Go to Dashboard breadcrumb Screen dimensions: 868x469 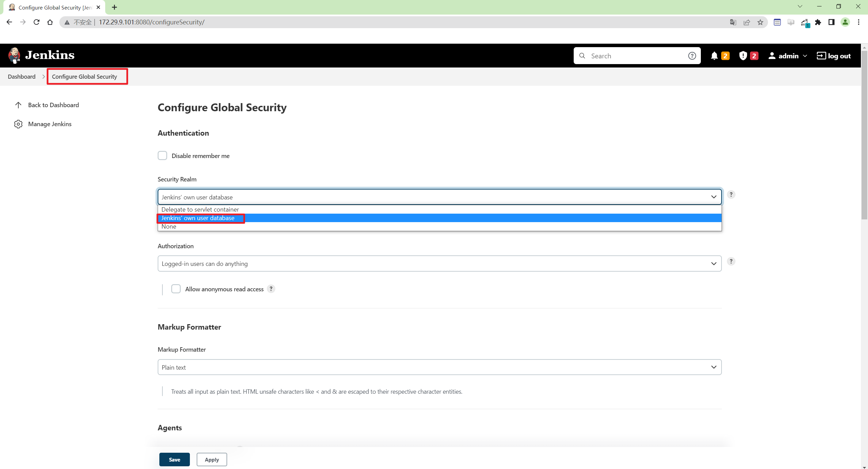[x=22, y=77]
